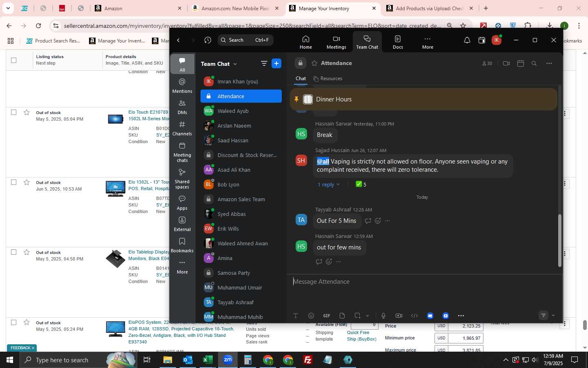Insert a code snippet
The height and width of the screenshot is (368, 588).
point(414,316)
